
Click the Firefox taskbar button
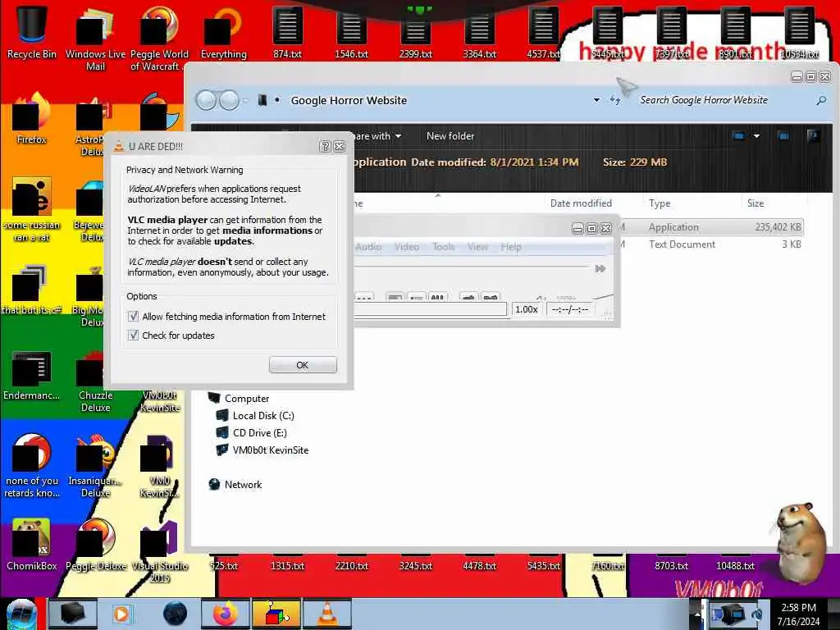coord(226,614)
